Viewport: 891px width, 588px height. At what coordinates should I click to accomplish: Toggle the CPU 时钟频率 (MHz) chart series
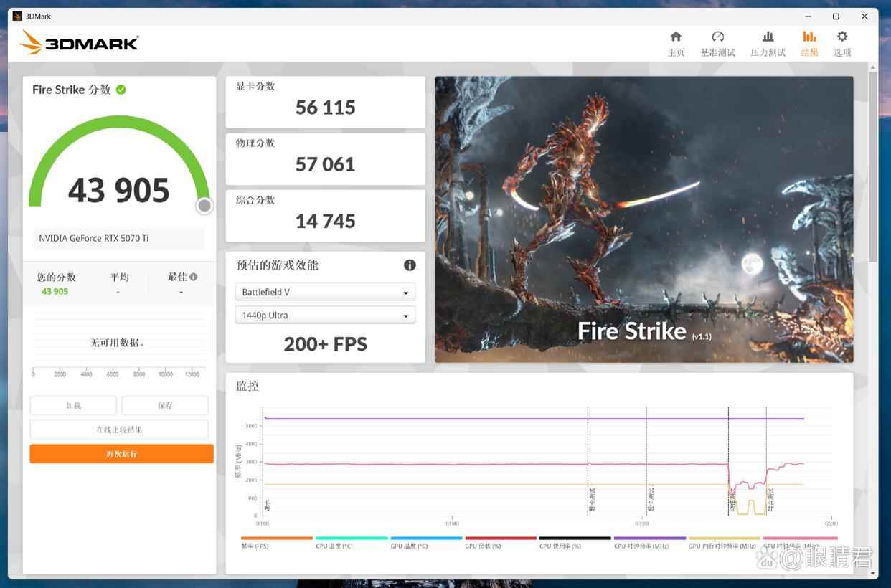point(649,543)
